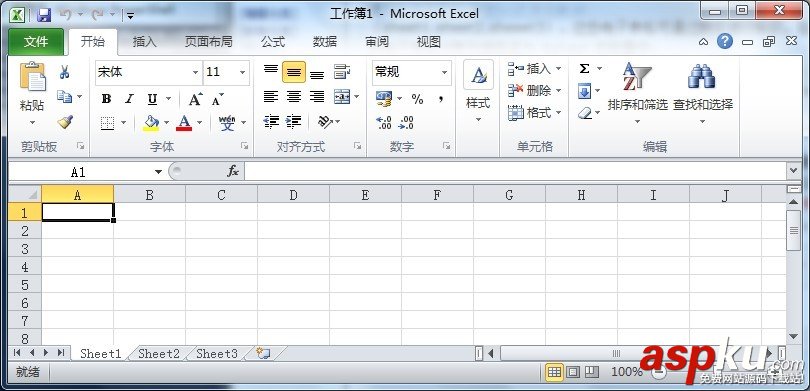Click the Accounting Number Format icon
The width and height of the screenshot is (810, 391).
pyautogui.click(x=384, y=99)
